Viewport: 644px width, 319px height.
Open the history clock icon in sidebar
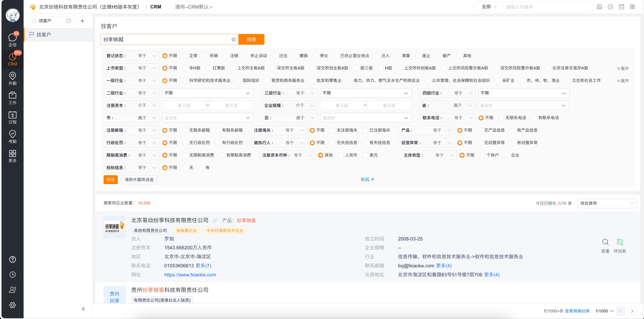click(12, 275)
